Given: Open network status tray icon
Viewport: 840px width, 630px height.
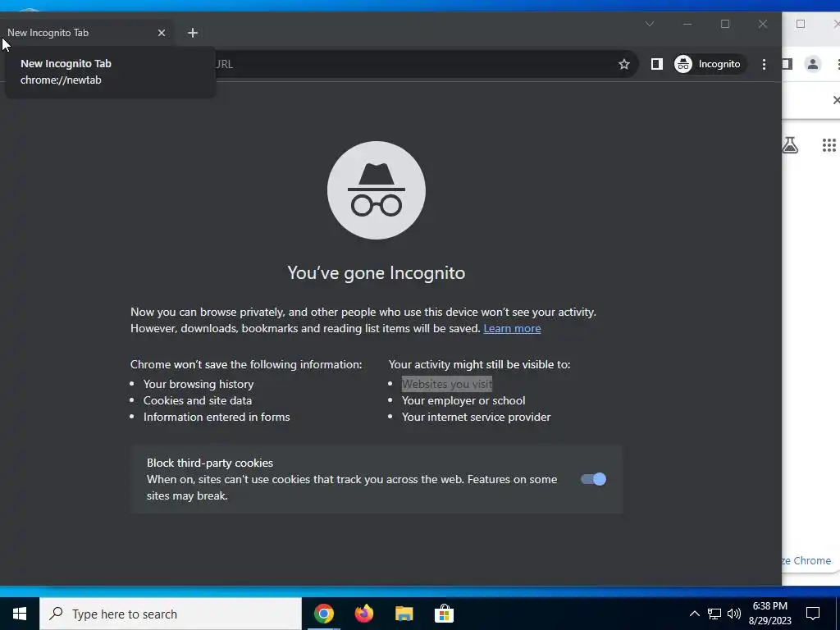Looking at the screenshot, I should click(714, 614).
